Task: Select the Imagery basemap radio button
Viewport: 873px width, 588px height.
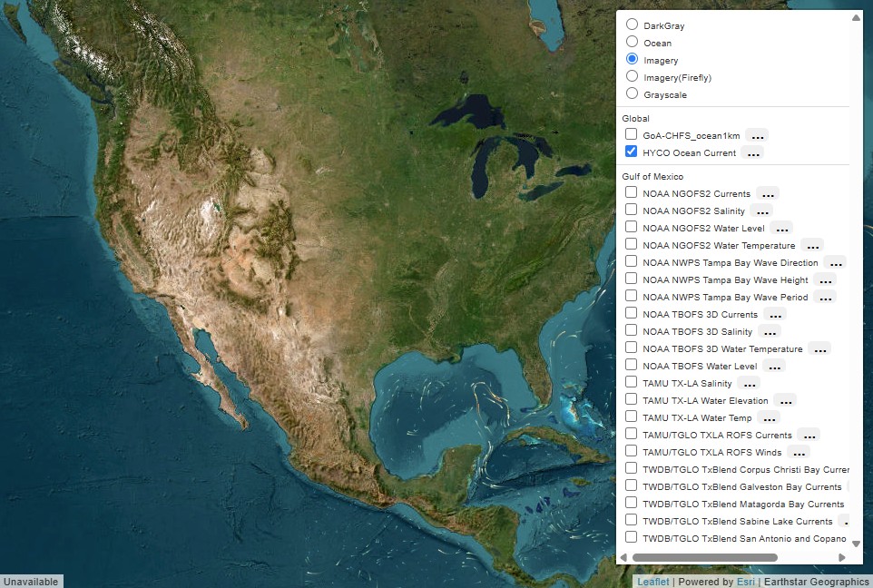Action: (632, 59)
